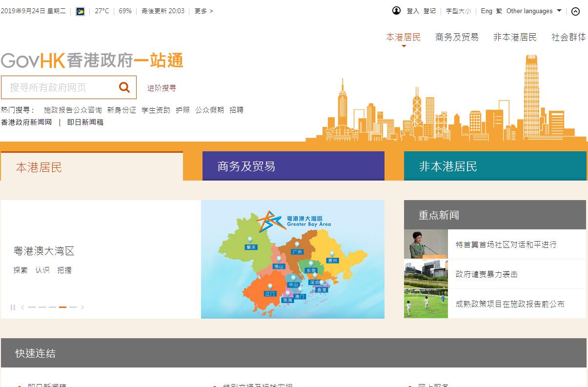Click the GovHK logo
This screenshot has height=387, width=588.
(x=92, y=61)
